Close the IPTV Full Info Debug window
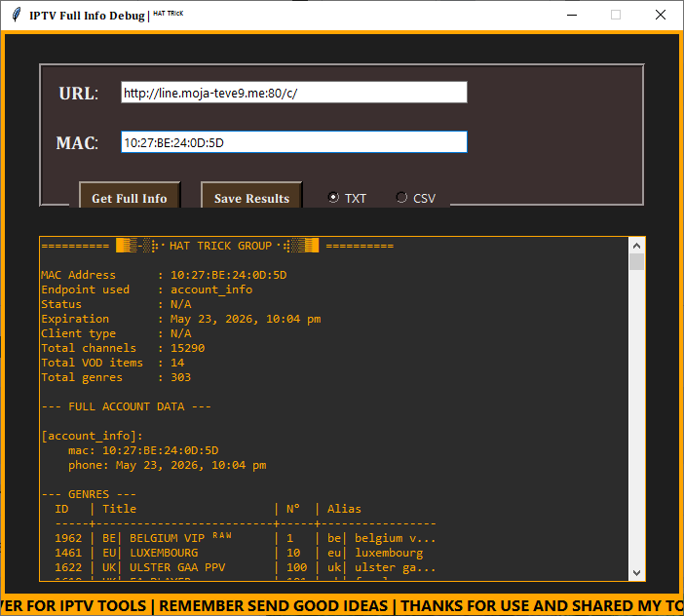 (661, 15)
